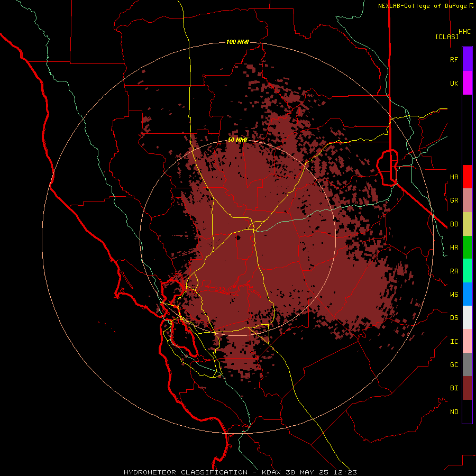This screenshot has height=476, width=476.
Task: Click the 'RA' legend label
Action: (454, 271)
